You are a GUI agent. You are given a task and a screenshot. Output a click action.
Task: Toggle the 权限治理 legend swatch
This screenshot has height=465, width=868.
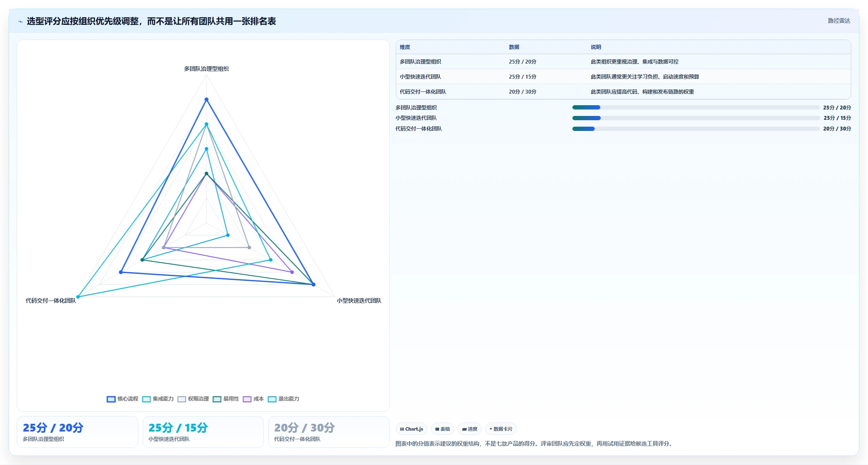coord(182,399)
